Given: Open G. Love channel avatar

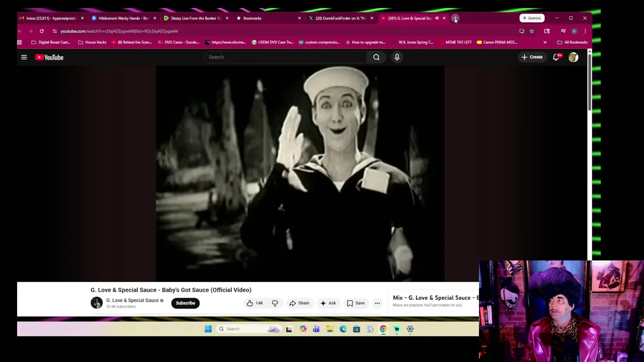Looking at the screenshot, I should [97, 303].
